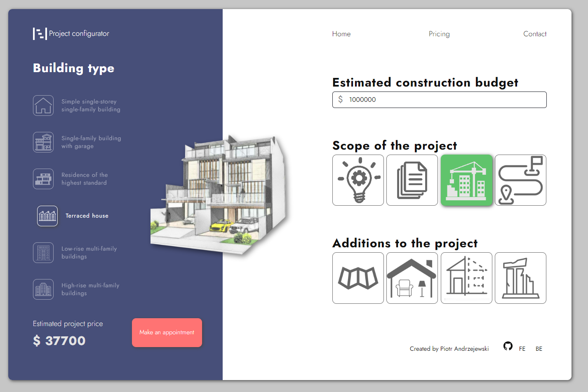588x392 pixels.
Task: Click the '$ 37700' estimated price value
Action: [x=59, y=341]
